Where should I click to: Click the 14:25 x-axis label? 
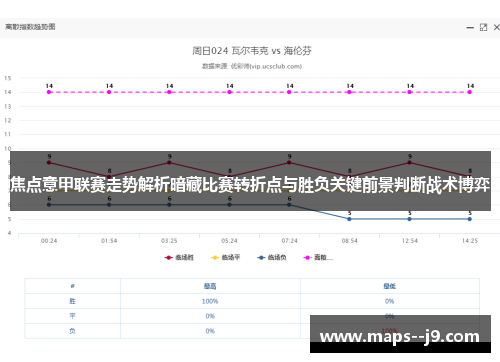click(470, 241)
